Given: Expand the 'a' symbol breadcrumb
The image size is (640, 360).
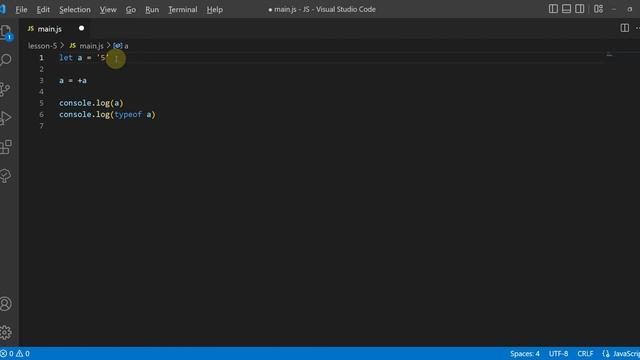Looking at the screenshot, I should point(126,46).
